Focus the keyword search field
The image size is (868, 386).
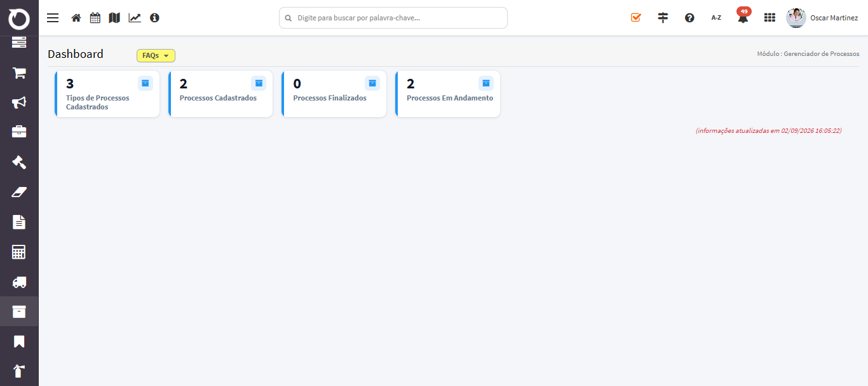click(393, 18)
